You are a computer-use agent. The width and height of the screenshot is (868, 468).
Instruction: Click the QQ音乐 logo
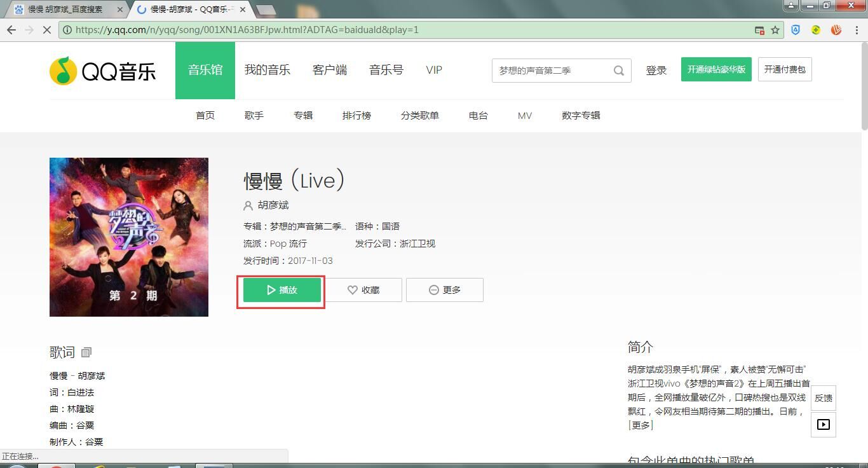103,71
